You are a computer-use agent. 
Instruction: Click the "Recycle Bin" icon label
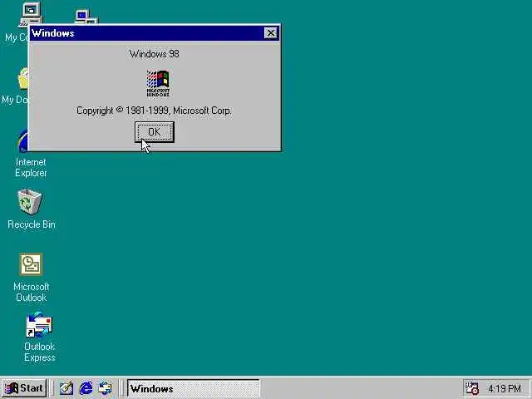(x=32, y=224)
